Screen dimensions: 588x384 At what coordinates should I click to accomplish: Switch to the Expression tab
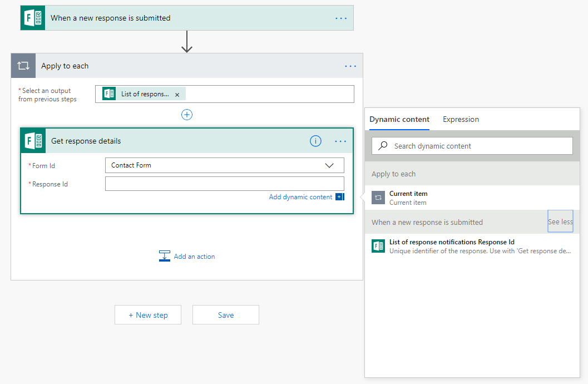click(x=461, y=119)
